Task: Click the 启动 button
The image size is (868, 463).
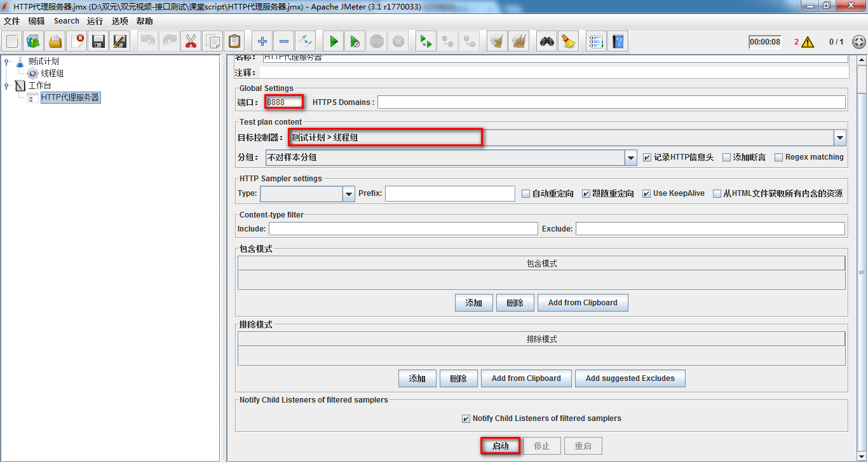Action: click(x=500, y=446)
